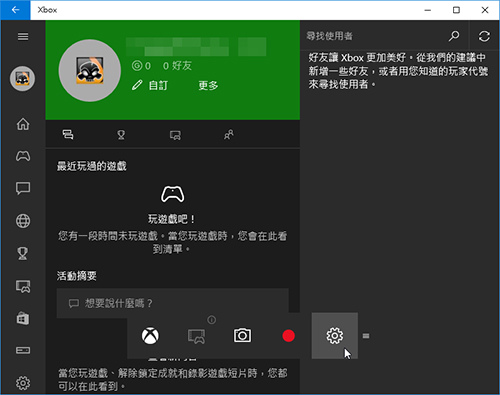Click the 最近玩過的遊戲 heading
The width and height of the screenshot is (500, 395).
point(92,166)
